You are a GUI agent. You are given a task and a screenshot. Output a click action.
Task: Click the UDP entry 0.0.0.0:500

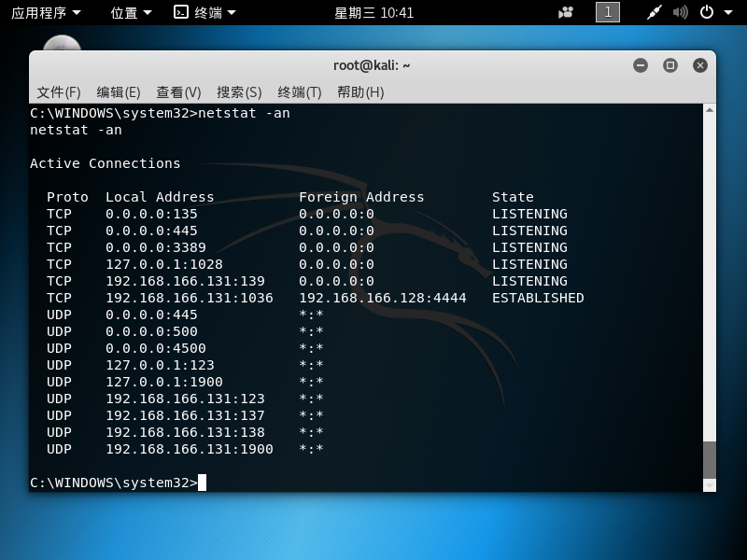(151, 331)
